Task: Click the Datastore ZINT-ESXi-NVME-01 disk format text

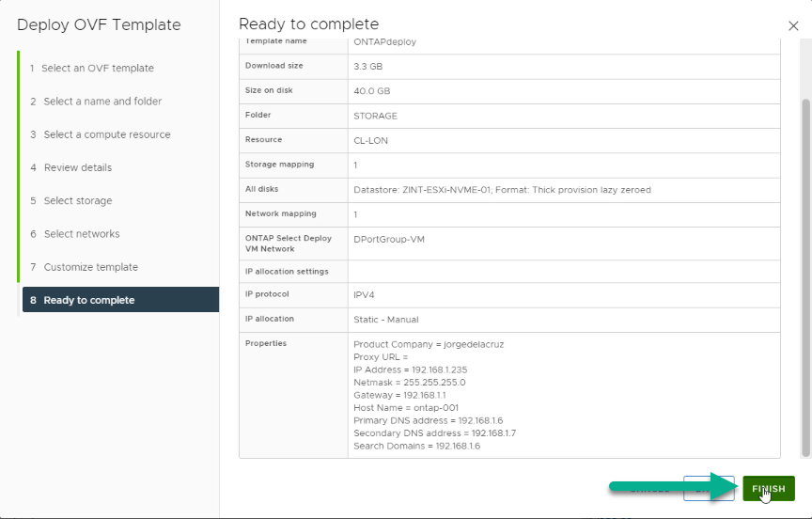Action: (502, 190)
